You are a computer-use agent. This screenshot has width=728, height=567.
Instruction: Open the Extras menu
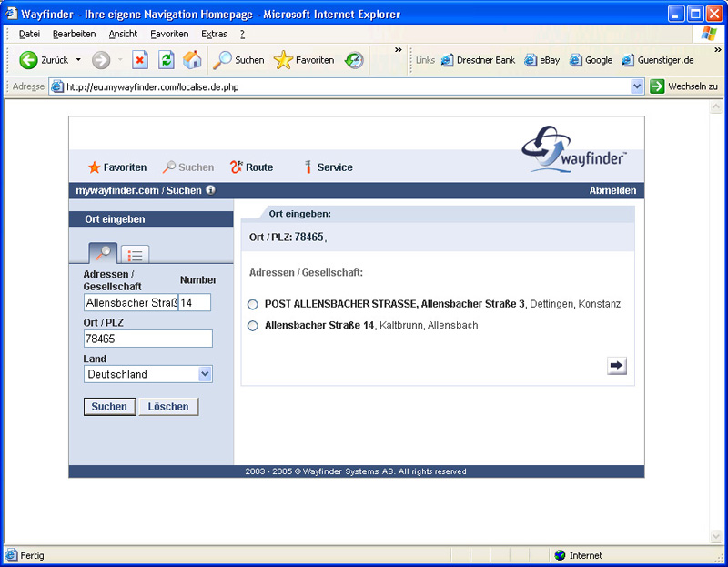tap(214, 34)
